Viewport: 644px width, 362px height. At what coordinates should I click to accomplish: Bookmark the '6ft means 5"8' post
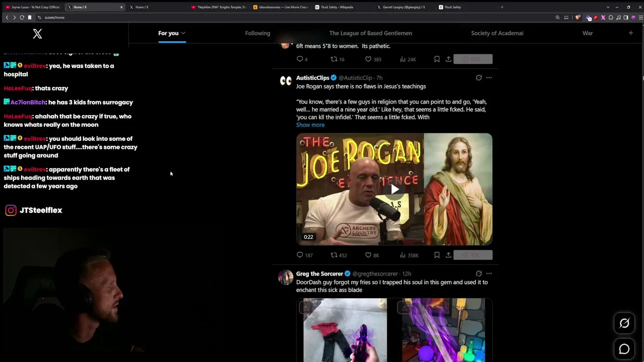coord(437,59)
